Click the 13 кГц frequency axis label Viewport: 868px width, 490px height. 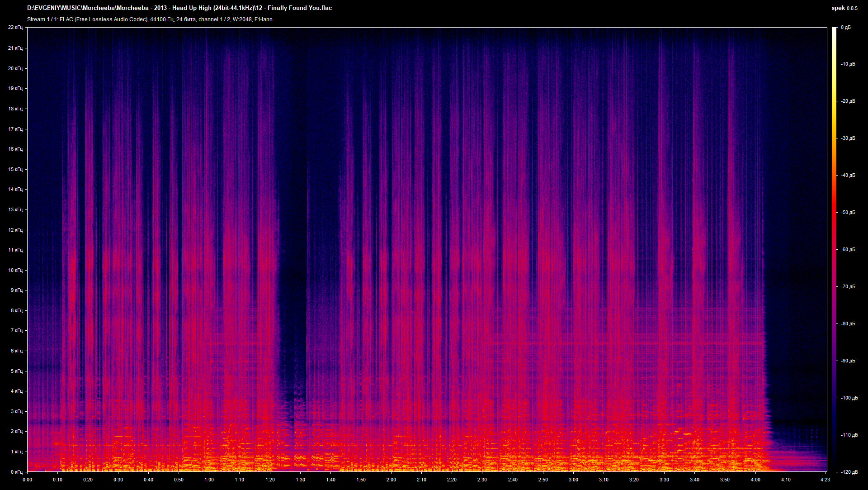(x=15, y=209)
